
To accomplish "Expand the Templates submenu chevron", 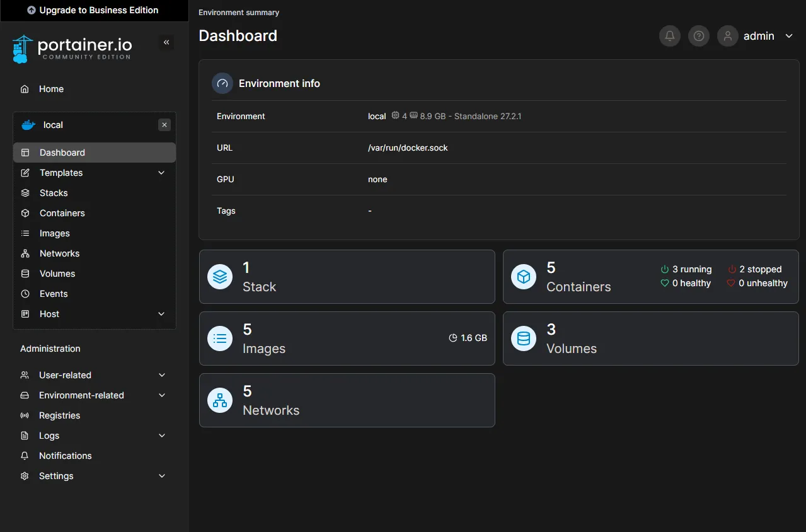I will point(161,173).
